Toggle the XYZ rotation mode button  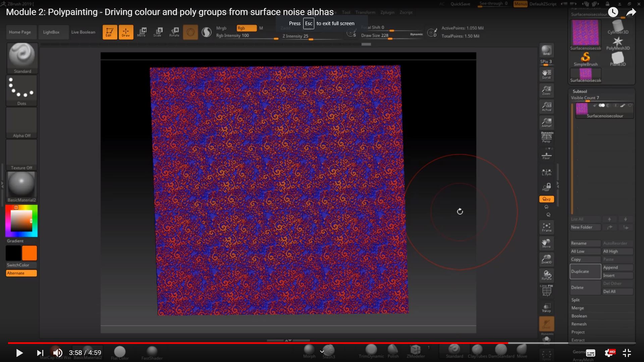coord(546,199)
